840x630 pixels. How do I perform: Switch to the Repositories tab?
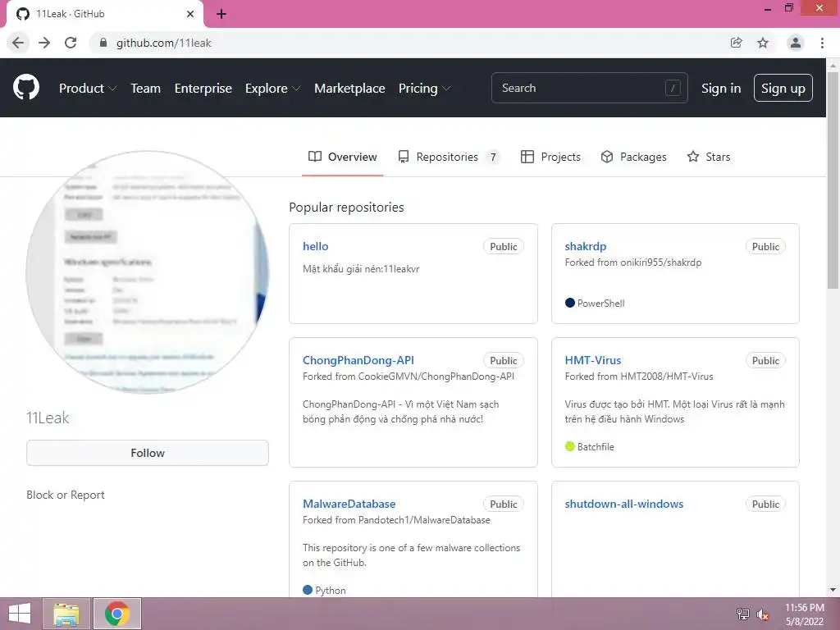coord(449,157)
